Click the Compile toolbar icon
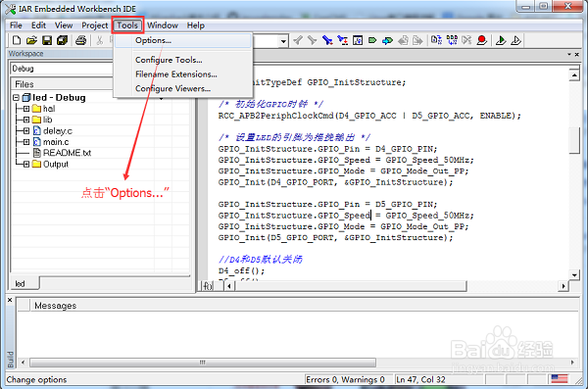The image size is (588, 389). [436, 40]
